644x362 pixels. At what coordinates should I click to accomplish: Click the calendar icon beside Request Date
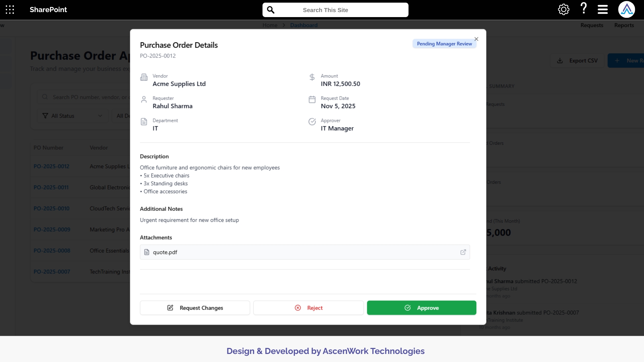[312, 99]
